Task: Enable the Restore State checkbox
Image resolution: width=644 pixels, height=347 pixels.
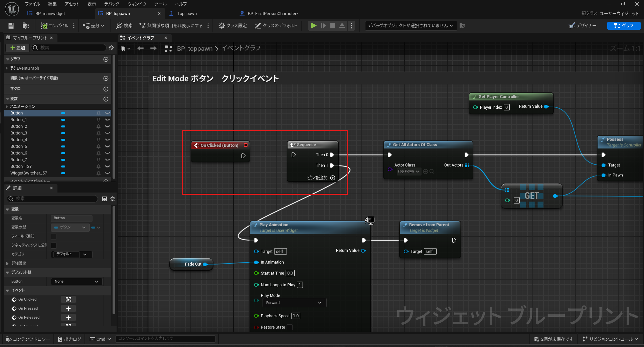Action: [x=290, y=327]
